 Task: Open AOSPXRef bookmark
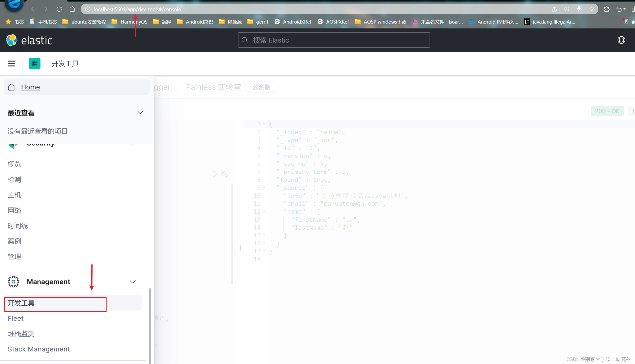coord(333,22)
